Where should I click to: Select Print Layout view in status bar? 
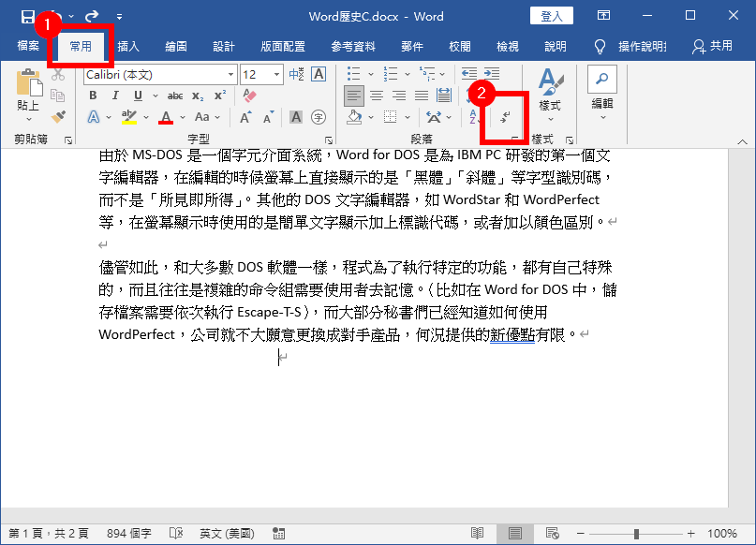(515, 533)
